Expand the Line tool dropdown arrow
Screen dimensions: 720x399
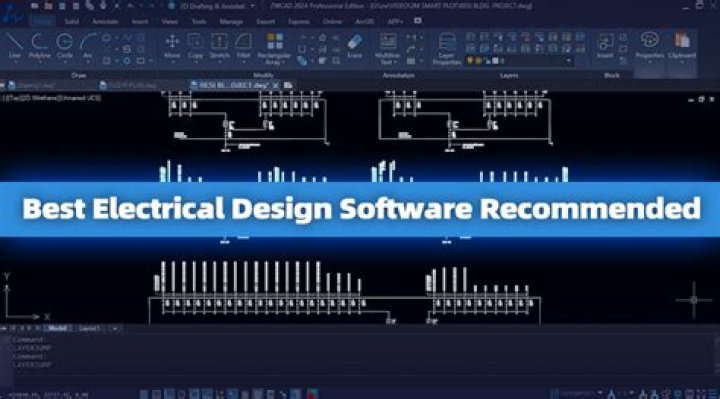pos(15,62)
